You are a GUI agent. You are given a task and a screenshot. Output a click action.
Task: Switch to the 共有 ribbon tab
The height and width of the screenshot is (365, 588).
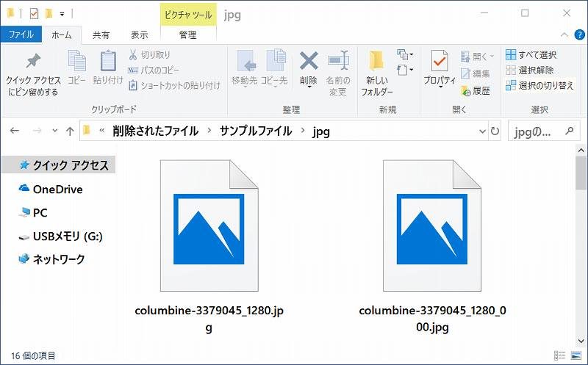click(x=101, y=35)
